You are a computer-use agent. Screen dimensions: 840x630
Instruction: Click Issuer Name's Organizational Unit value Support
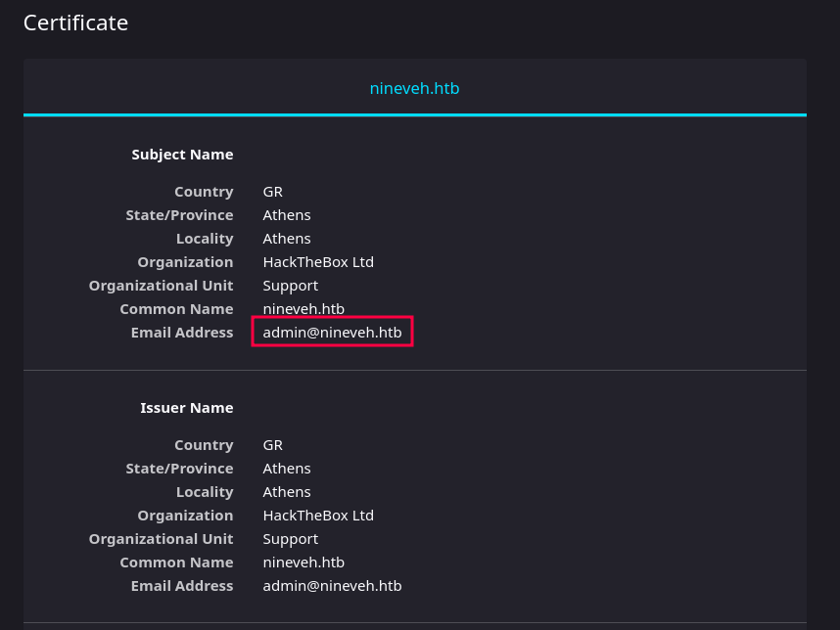pyautogui.click(x=290, y=539)
